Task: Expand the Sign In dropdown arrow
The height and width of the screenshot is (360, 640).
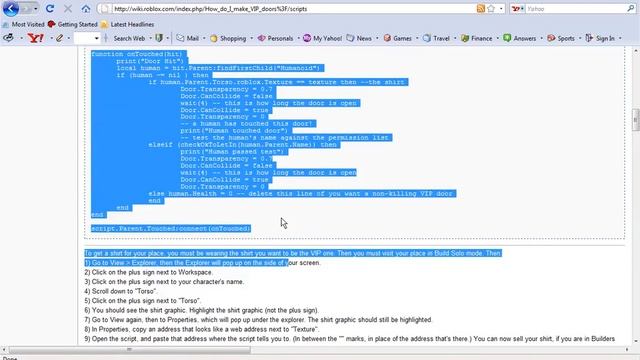Action: (x=620, y=38)
